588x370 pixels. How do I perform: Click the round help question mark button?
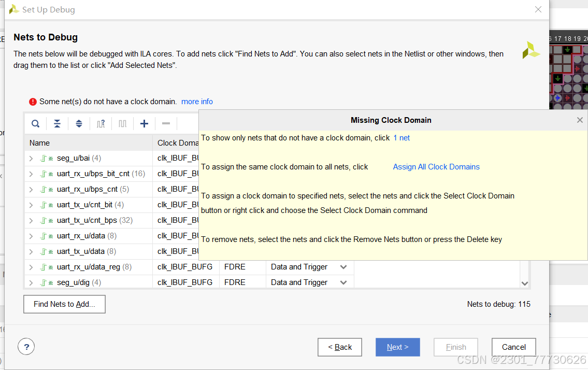tap(26, 347)
